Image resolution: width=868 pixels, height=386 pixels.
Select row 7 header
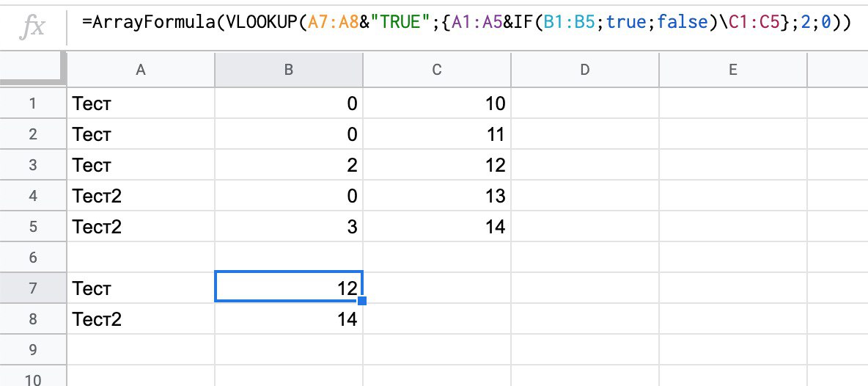[32, 288]
